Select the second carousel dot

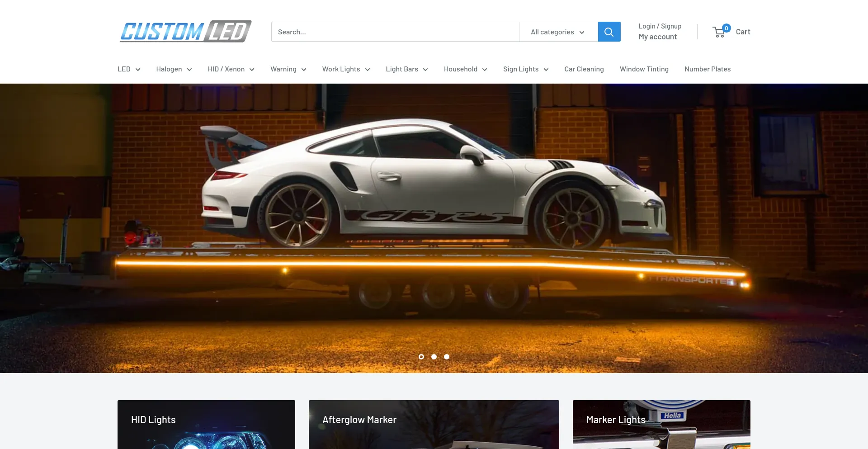[434, 357]
